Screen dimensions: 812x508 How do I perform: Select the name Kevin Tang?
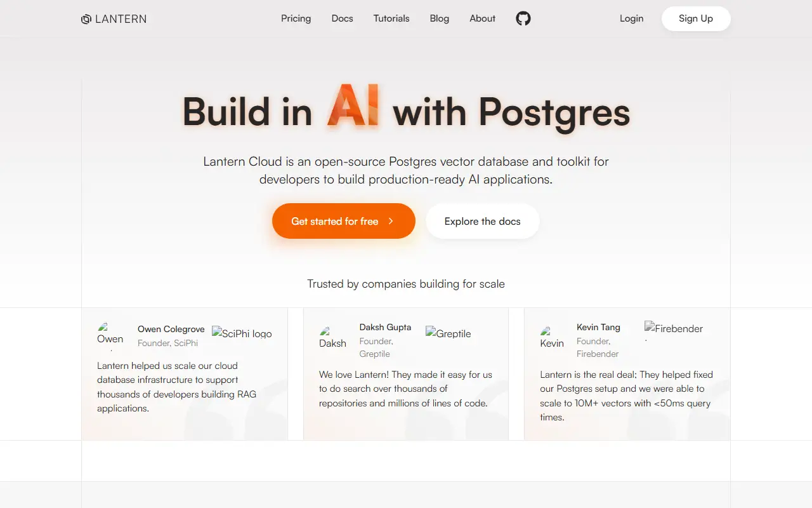(x=598, y=327)
